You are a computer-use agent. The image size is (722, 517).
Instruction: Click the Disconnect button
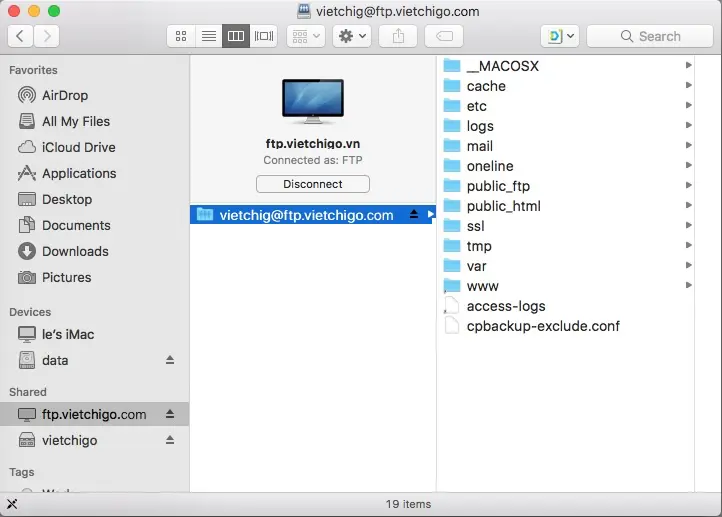pyautogui.click(x=313, y=184)
